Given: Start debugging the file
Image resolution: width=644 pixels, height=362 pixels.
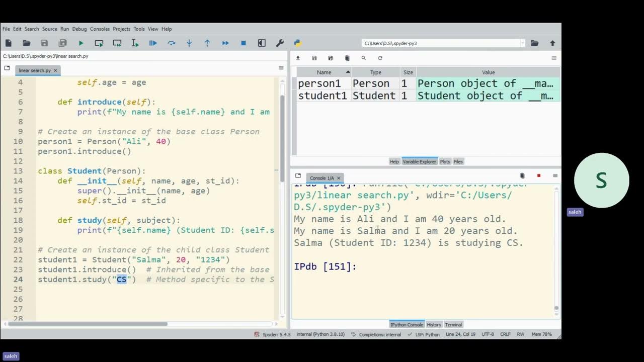Looking at the screenshot, I should click(x=153, y=43).
